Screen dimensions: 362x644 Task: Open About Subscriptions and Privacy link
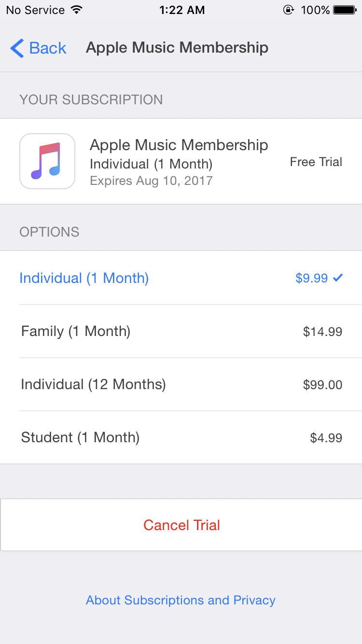tap(181, 600)
